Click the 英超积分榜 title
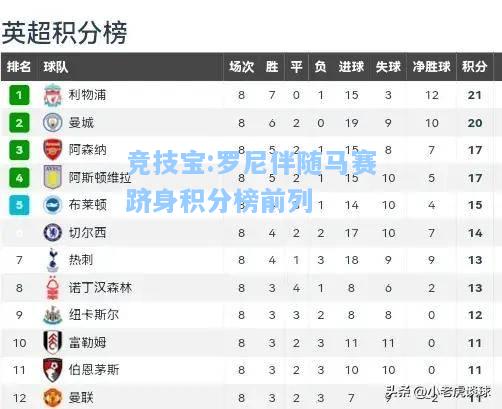The height and width of the screenshot is (409, 502). 64,32
